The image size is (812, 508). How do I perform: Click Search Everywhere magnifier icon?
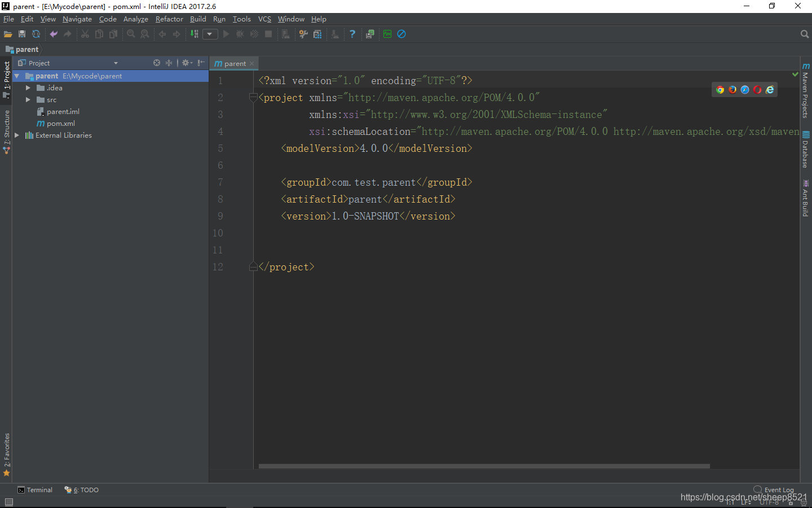[x=805, y=34]
